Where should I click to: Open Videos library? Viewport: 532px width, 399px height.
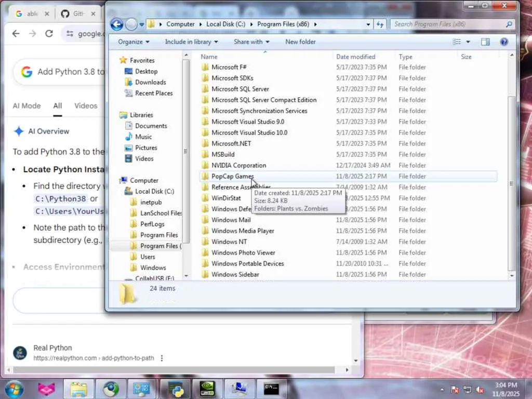click(144, 158)
